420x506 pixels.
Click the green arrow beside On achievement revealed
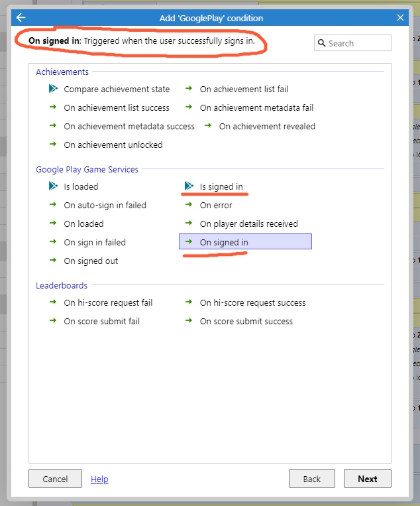[x=208, y=125]
